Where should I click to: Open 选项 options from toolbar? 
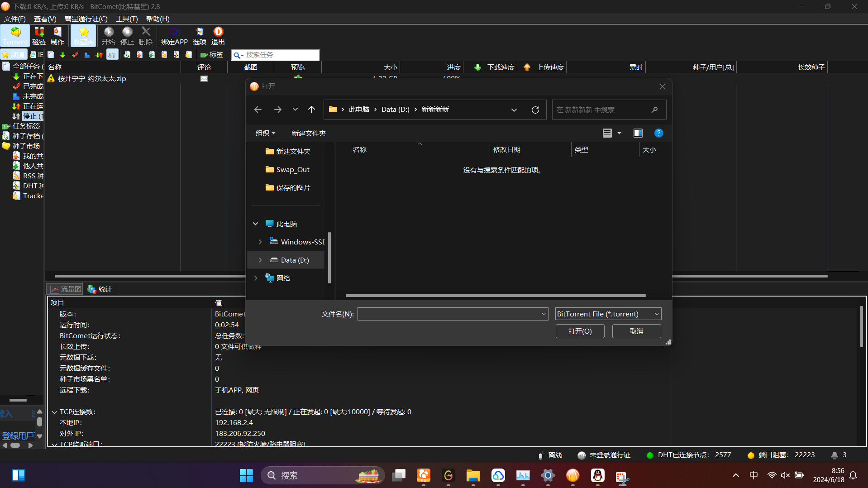[x=199, y=35]
